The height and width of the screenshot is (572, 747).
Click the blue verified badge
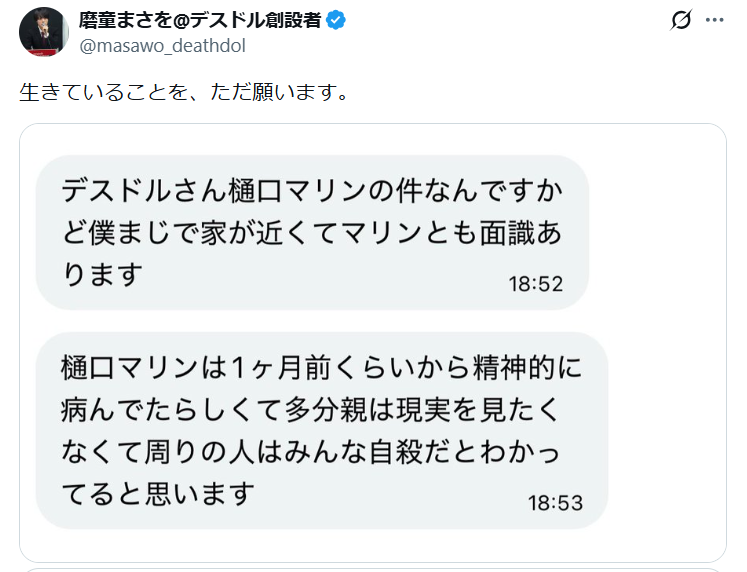(x=337, y=20)
